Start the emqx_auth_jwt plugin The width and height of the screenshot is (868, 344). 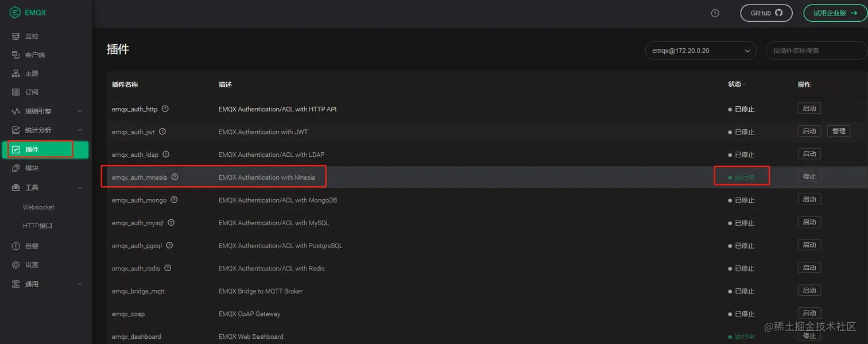pyautogui.click(x=809, y=131)
